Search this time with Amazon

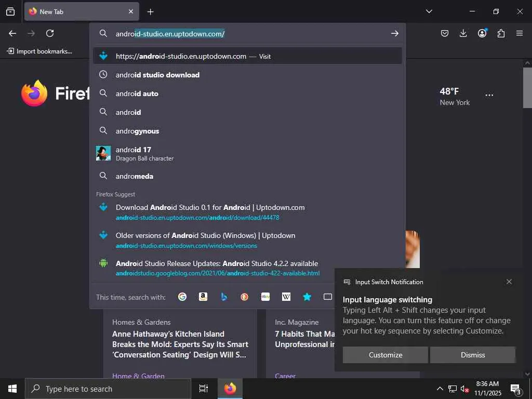click(x=203, y=297)
